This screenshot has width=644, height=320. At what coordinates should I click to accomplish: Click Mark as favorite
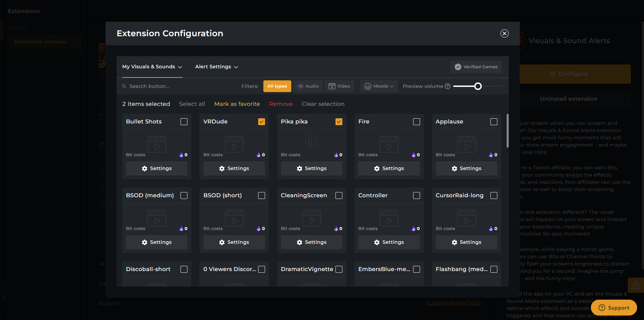(x=237, y=104)
